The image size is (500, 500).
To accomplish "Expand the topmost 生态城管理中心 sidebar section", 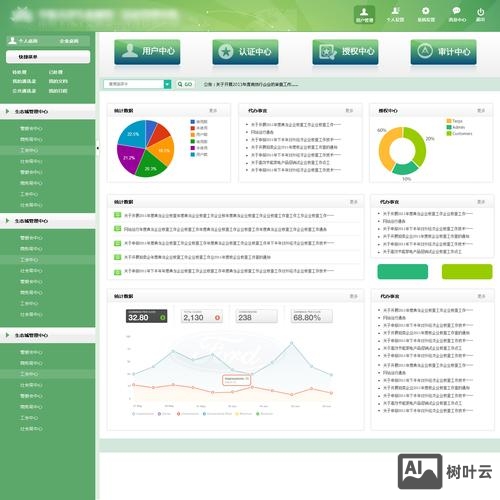I will point(48,112).
